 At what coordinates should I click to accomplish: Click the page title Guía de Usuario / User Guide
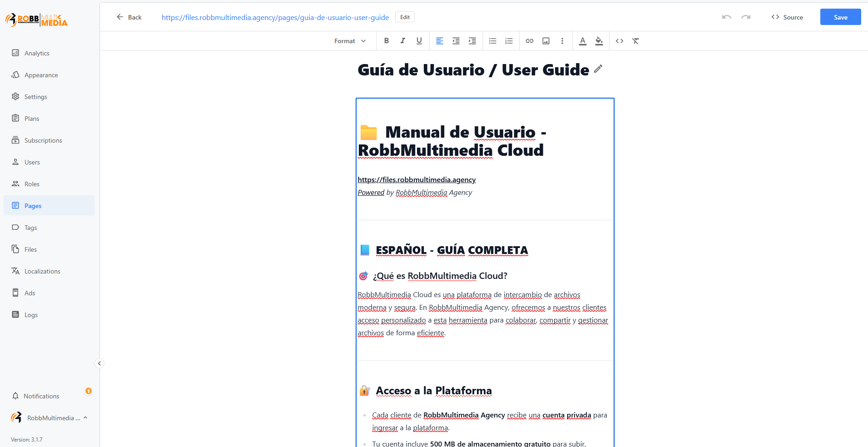tap(473, 70)
